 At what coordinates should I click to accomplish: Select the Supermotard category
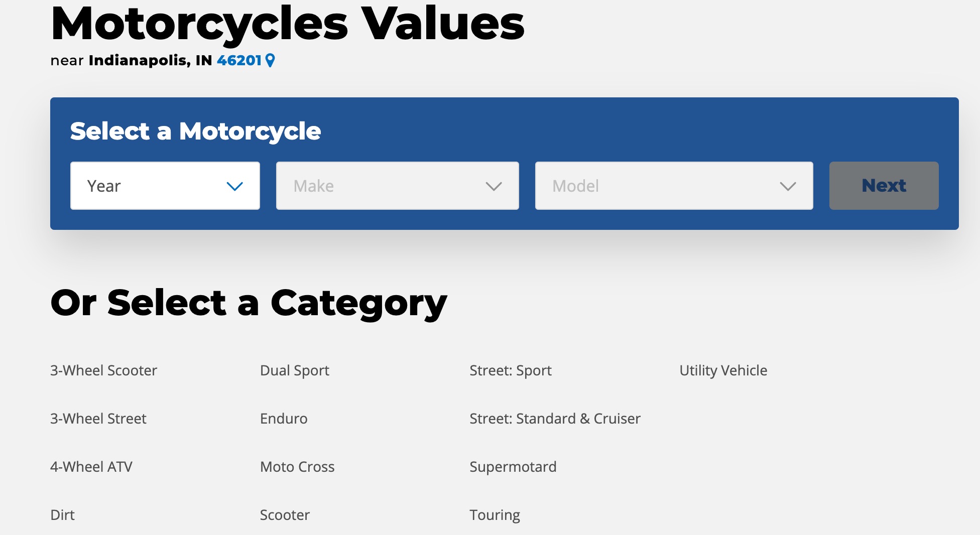tap(513, 467)
